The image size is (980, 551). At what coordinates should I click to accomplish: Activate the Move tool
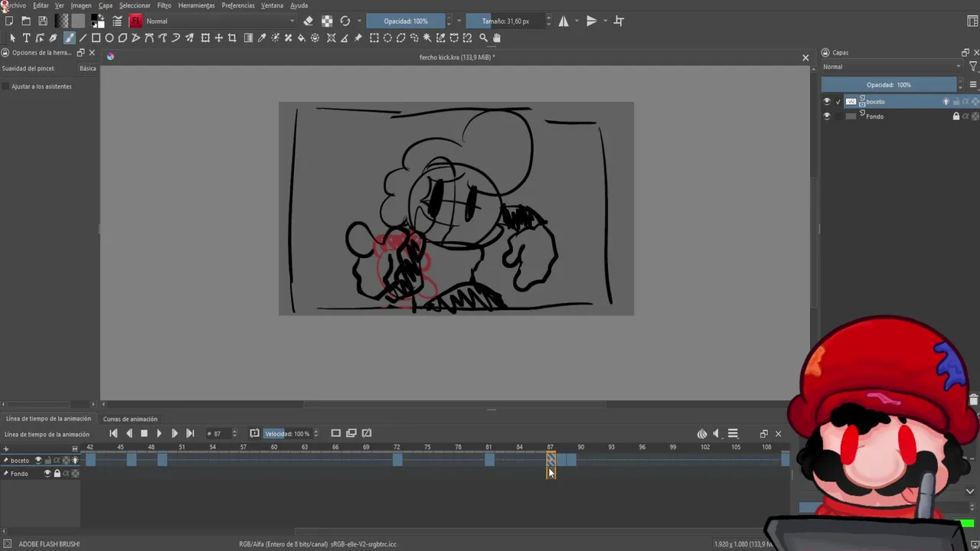[x=219, y=37]
